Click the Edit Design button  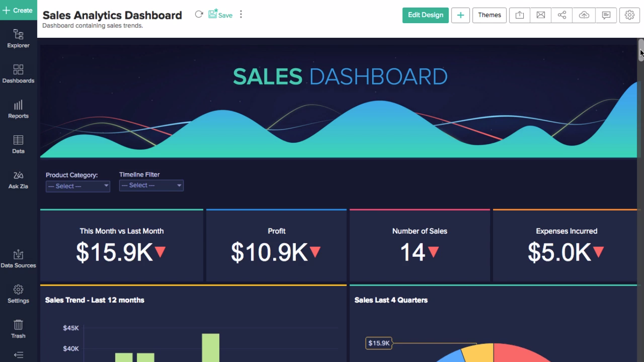pos(425,15)
